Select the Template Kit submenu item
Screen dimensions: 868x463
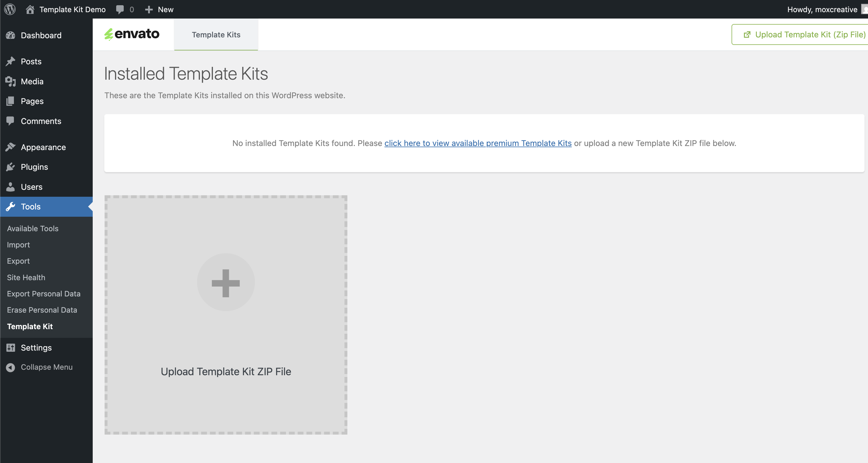pyautogui.click(x=30, y=326)
